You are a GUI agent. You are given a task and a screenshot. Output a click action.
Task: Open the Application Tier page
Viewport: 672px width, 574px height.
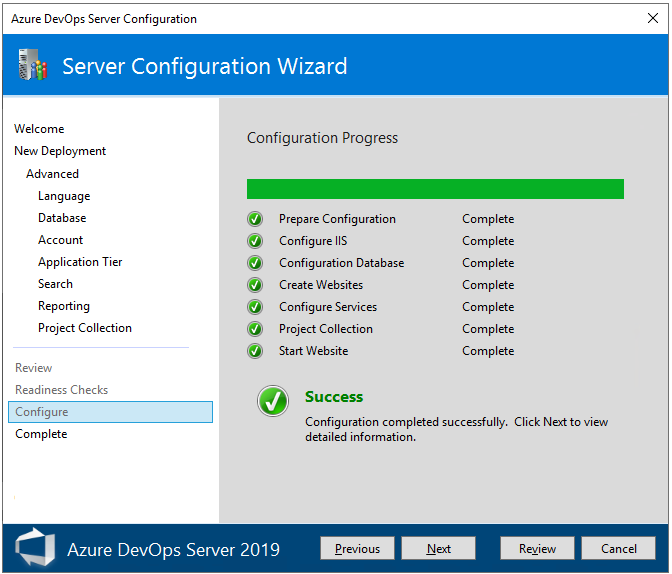[80, 262]
